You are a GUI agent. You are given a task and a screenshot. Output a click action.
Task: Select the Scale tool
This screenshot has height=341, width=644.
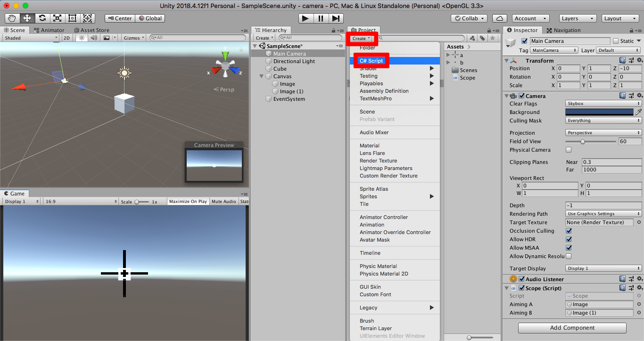(x=58, y=18)
